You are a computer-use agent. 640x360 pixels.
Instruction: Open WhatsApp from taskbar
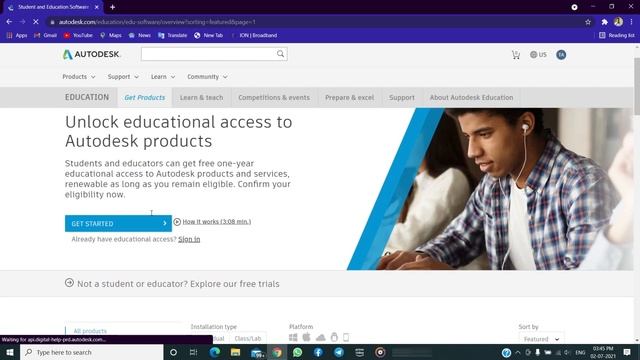point(298,352)
